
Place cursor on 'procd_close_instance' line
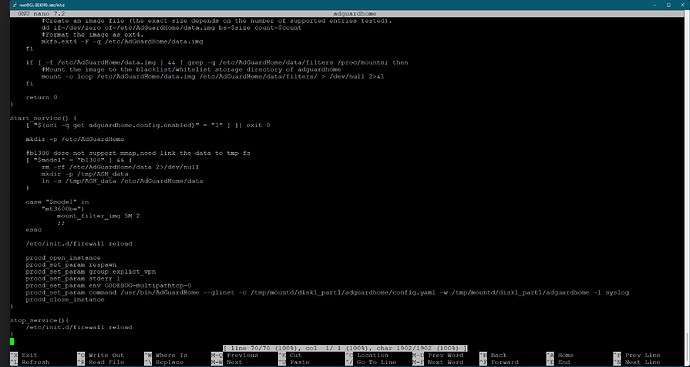[x=65, y=300]
